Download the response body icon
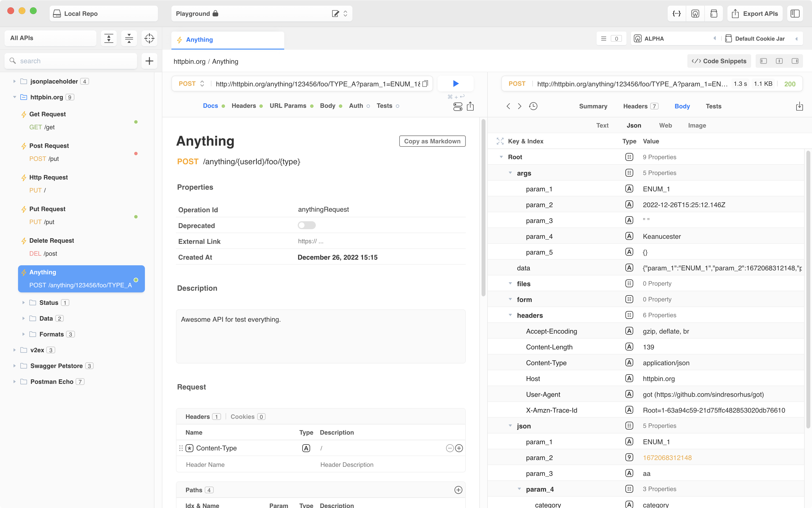This screenshot has width=812, height=508. pos(800,106)
